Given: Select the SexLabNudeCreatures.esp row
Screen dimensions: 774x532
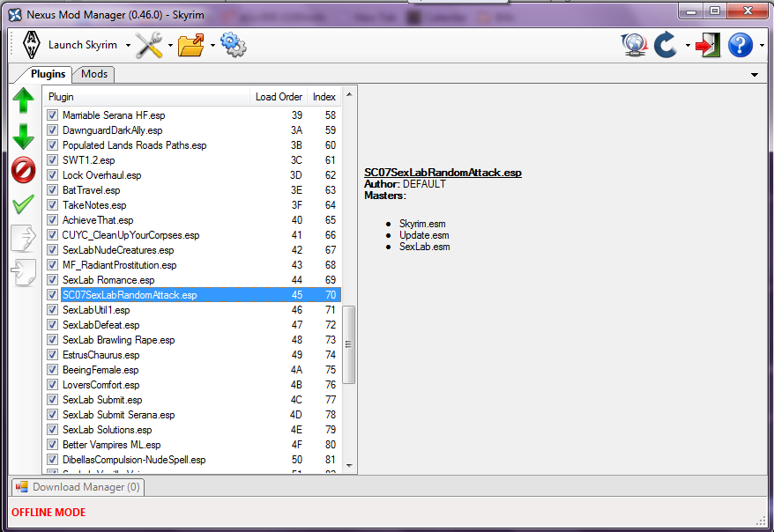Looking at the screenshot, I should click(x=192, y=250).
